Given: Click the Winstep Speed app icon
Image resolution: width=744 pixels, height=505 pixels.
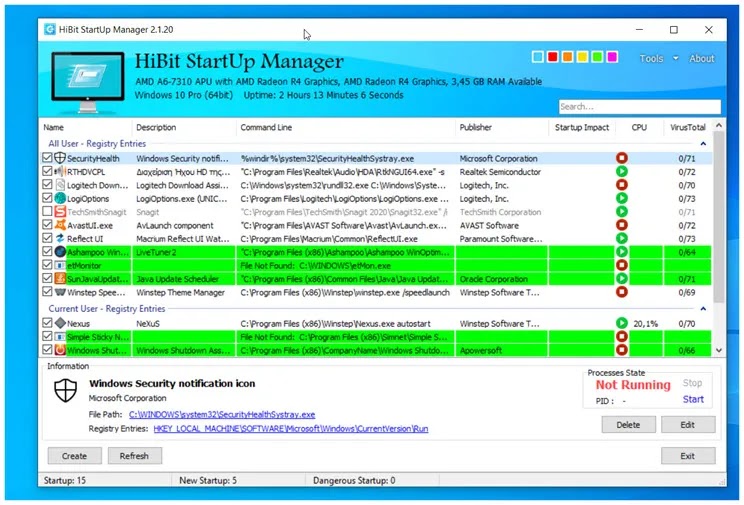Looking at the screenshot, I should coord(60,292).
